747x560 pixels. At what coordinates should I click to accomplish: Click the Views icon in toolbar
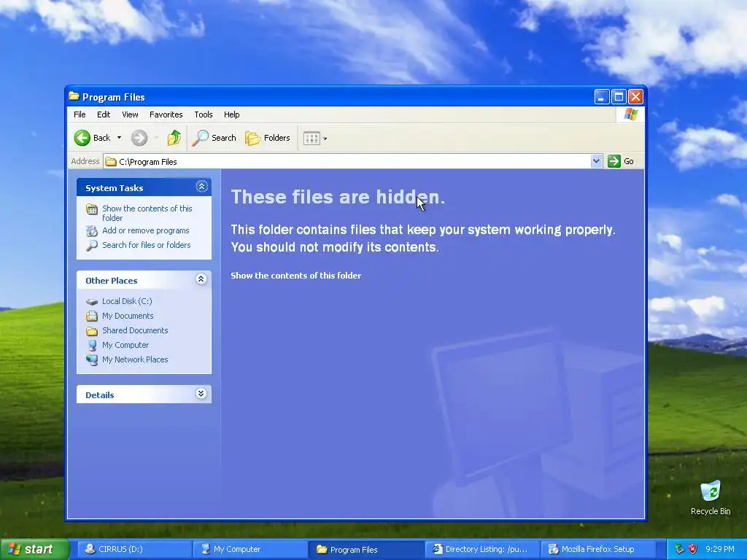coord(311,138)
